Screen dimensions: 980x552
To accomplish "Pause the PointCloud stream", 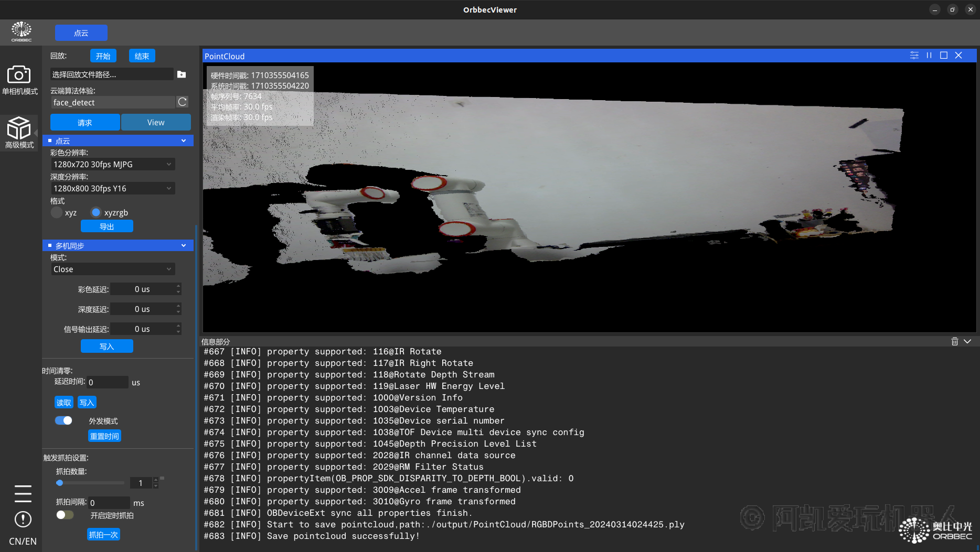I will [x=929, y=56].
